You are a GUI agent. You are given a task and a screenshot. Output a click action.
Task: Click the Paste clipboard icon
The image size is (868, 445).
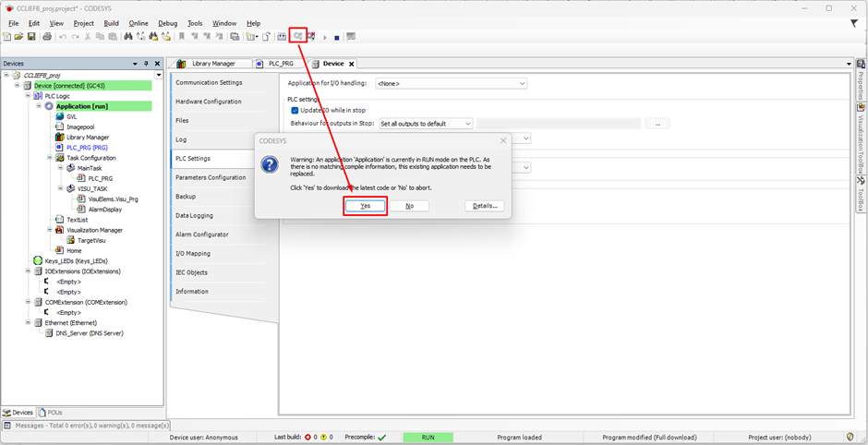113,37
